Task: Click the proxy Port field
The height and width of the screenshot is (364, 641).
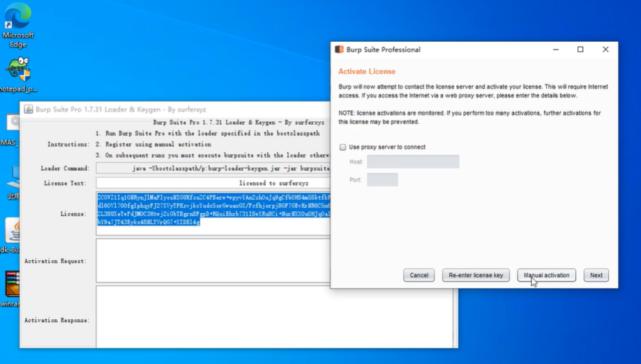Action: pos(382,180)
